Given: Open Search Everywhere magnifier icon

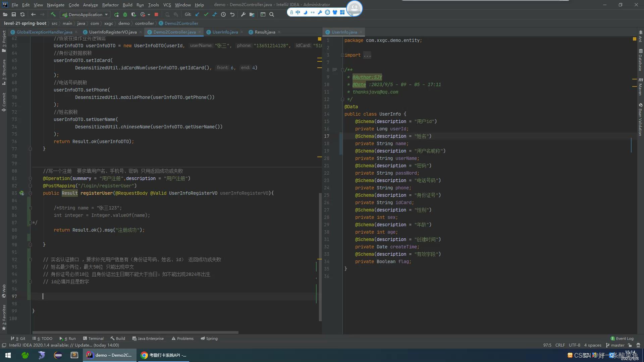Looking at the screenshot, I should click(x=272, y=14).
